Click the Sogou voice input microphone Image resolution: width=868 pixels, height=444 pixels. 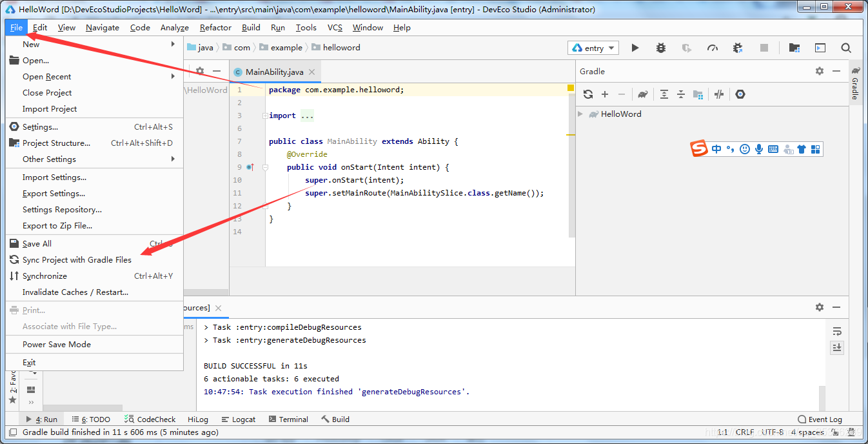point(759,149)
